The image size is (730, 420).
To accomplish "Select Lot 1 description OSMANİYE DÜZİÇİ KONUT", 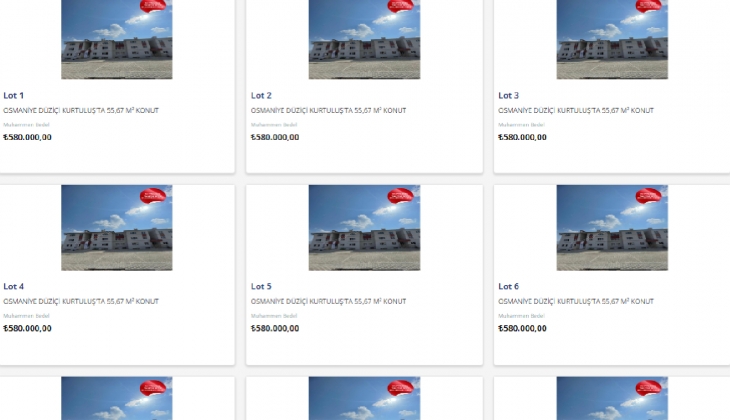I will 81,110.
